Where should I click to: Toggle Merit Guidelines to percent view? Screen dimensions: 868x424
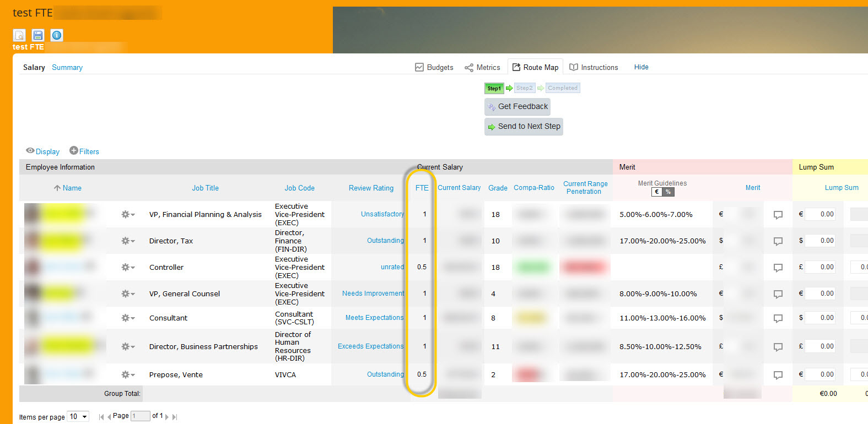coord(668,192)
